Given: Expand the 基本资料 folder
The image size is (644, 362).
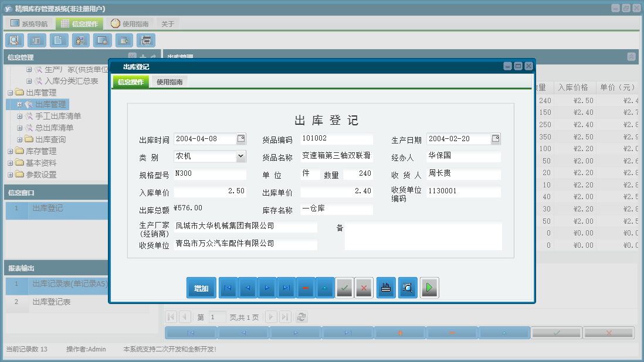Looking at the screenshot, I should (11, 163).
